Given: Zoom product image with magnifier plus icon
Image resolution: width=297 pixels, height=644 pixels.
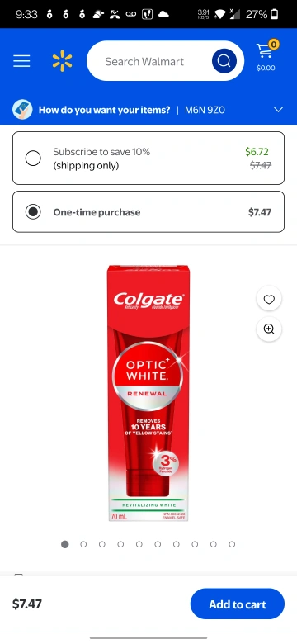Looking at the screenshot, I should tap(269, 329).
